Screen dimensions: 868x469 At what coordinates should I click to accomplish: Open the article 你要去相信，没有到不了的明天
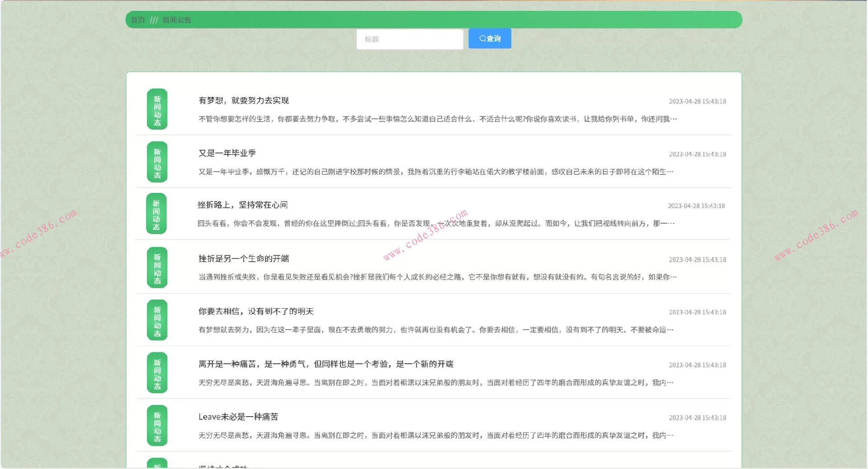(x=256, y=311)
